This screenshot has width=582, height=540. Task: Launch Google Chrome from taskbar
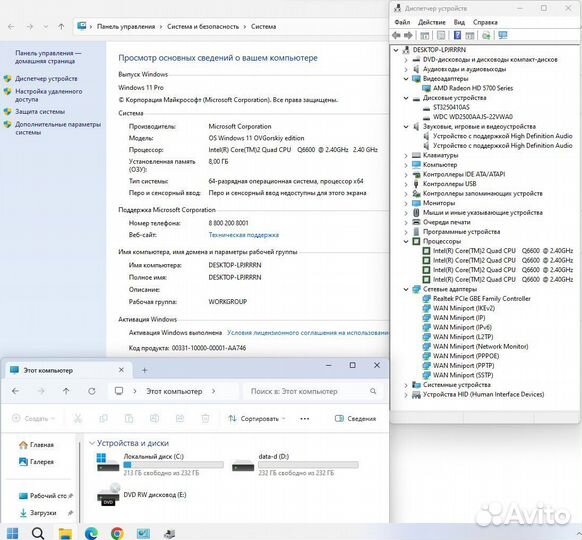pyautogui.click(x=117, y=533)
